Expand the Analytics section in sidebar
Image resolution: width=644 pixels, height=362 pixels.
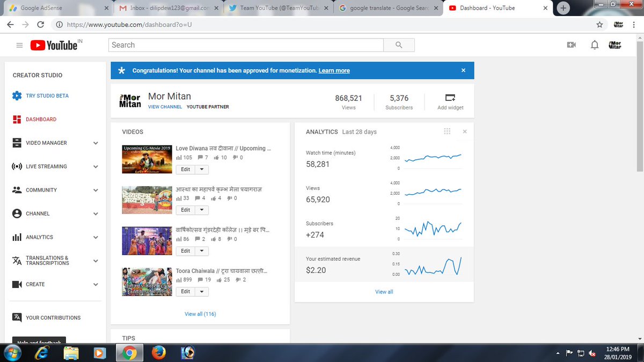(96, 237)
